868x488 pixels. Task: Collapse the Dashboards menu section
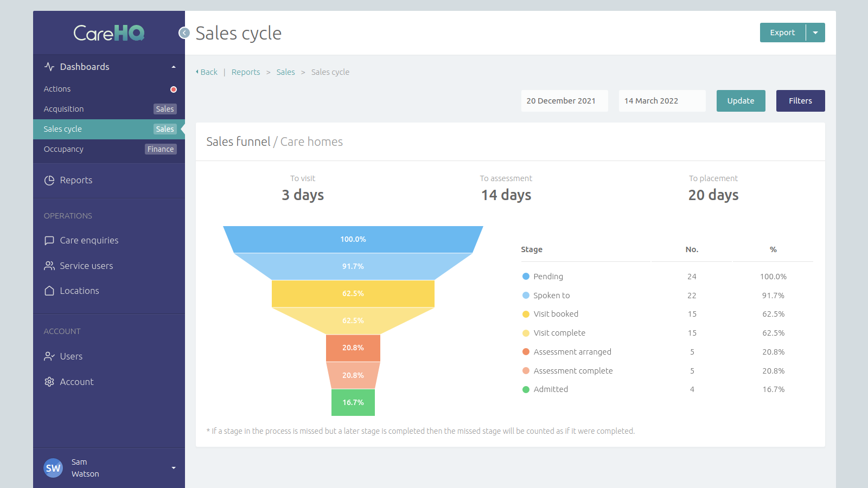pos(174,67)
